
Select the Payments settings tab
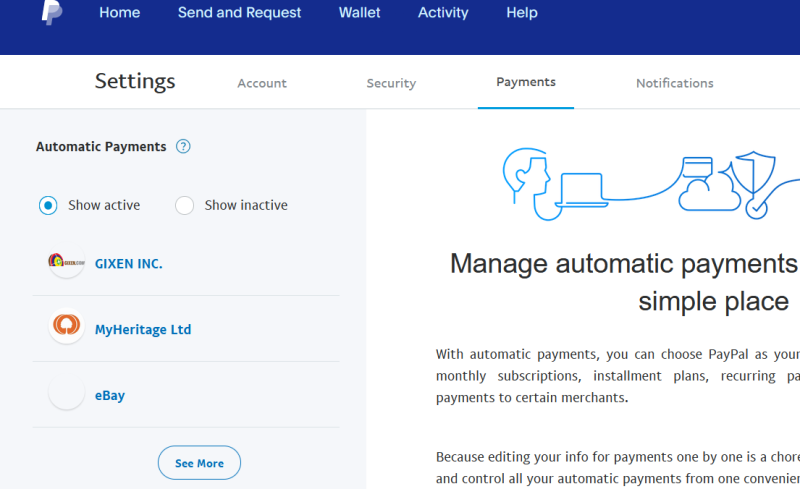[x=526, y=82]
